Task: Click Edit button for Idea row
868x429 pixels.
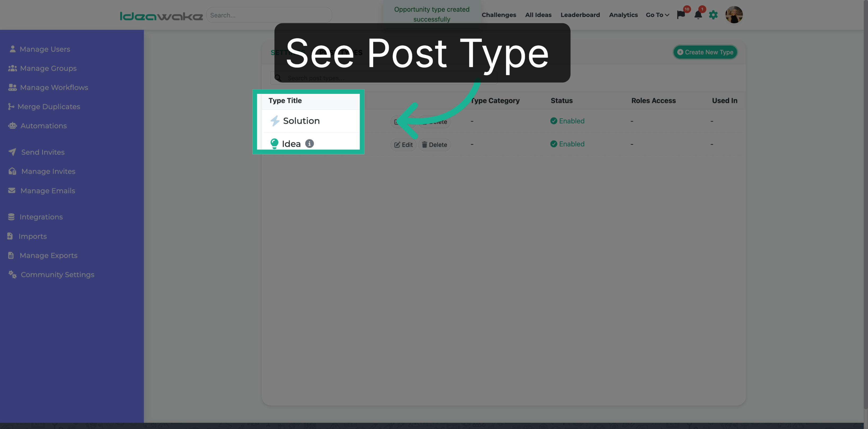Action: 403,145
